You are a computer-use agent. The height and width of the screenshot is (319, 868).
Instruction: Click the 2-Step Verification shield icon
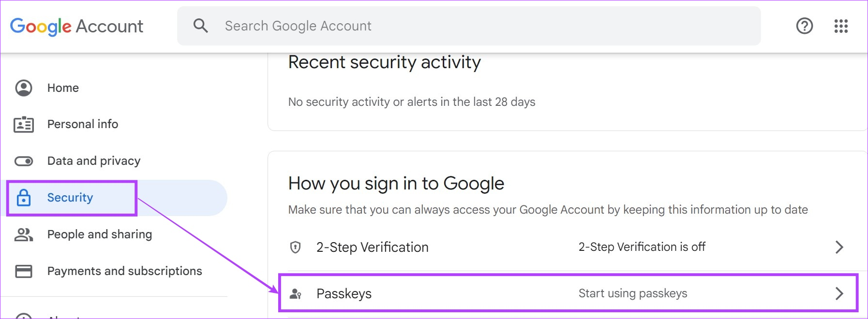tap(295, 247)
